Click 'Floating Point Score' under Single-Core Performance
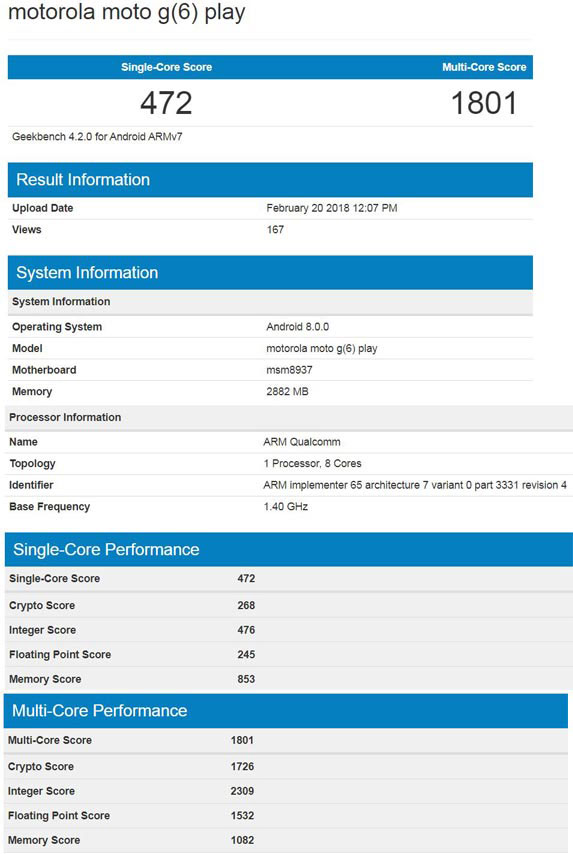 pos(60,655)
